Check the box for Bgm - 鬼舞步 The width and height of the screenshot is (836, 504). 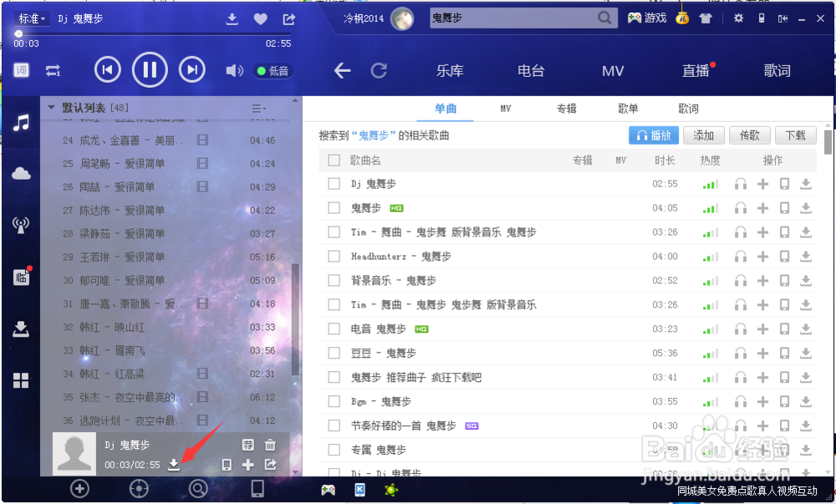point(334,401)
